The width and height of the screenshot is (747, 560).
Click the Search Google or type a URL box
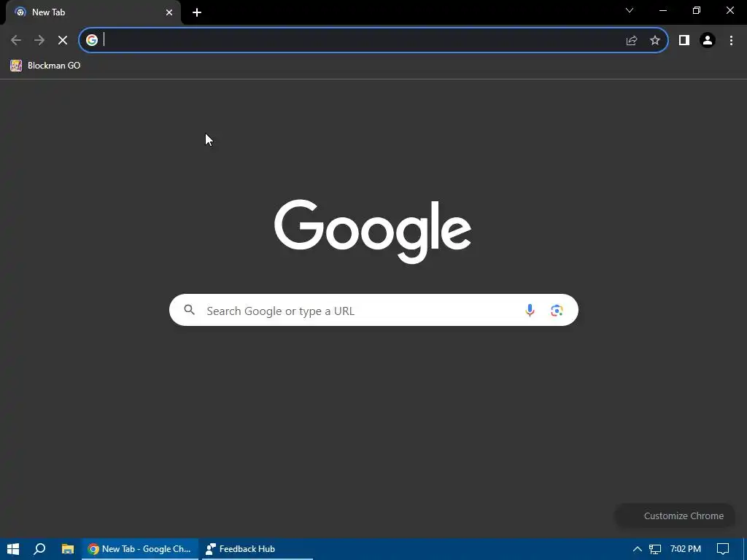coord(373,310)
